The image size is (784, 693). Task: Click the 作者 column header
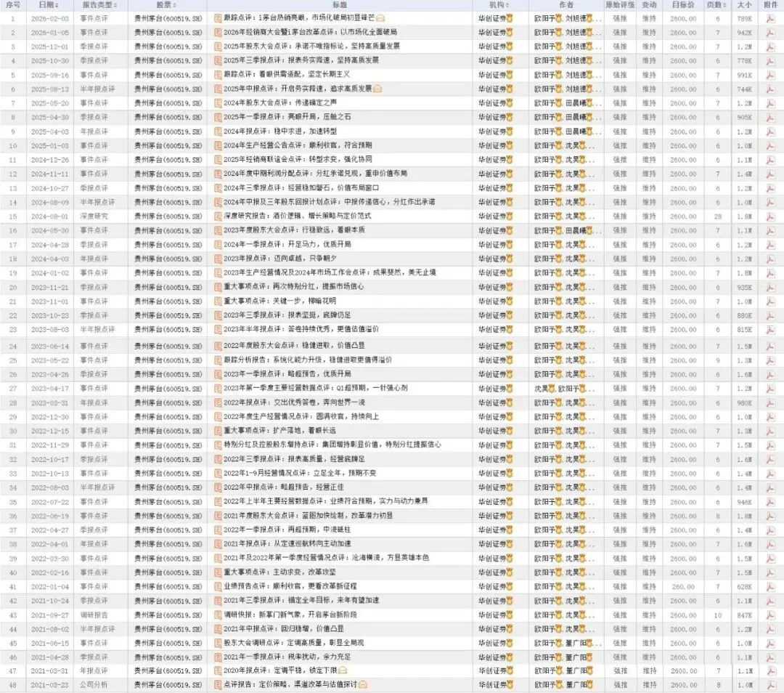pyautogui.click(x=566, y=5)
